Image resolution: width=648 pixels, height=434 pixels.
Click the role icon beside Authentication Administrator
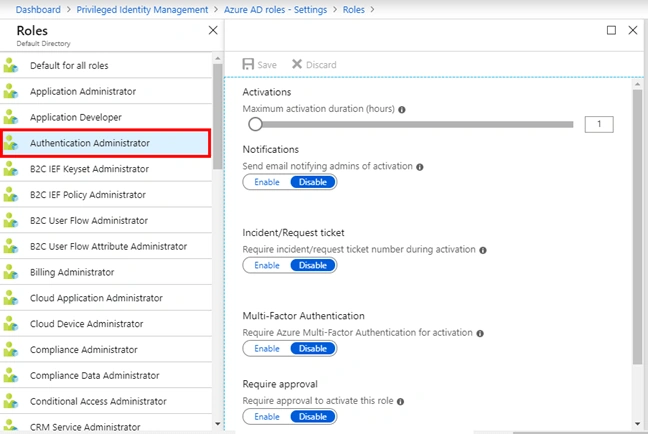point(11,143)
